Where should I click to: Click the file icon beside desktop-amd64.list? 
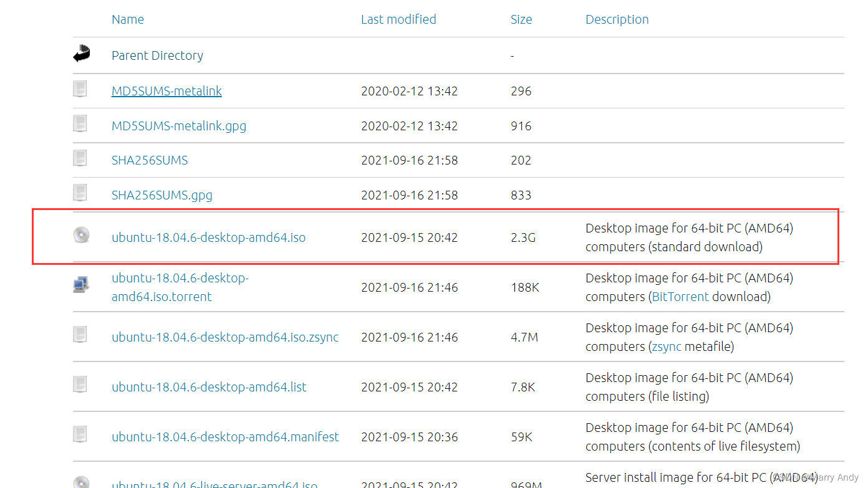[x=80, y=385]
